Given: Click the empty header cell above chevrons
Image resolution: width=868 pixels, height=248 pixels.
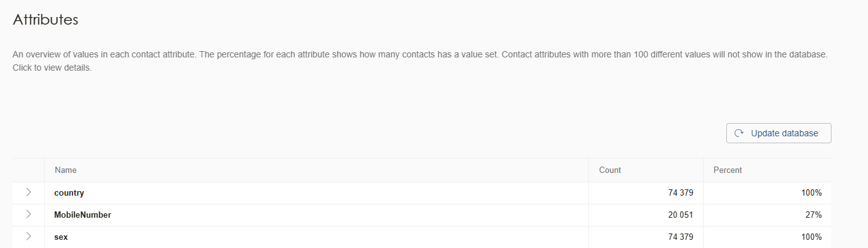Looking at the screenshot, I should (x=28, y=170).
